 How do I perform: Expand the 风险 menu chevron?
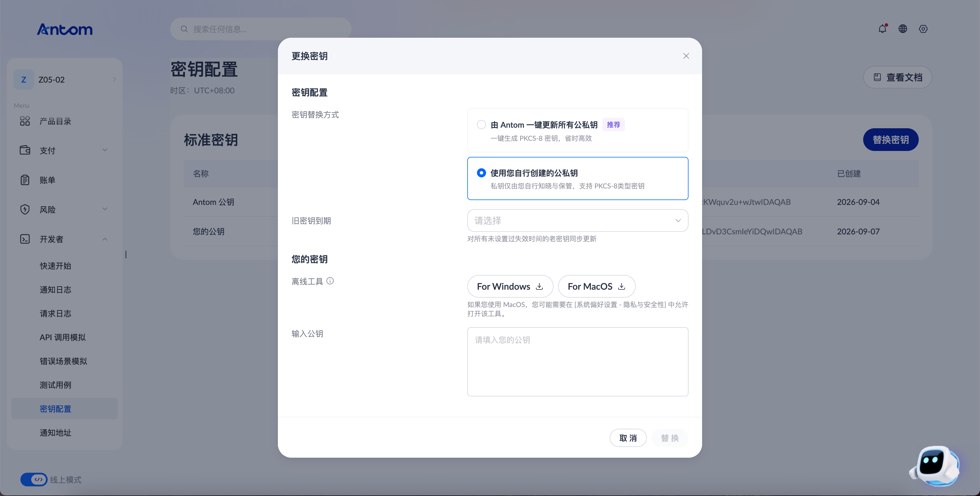click(x=105, y=209)
